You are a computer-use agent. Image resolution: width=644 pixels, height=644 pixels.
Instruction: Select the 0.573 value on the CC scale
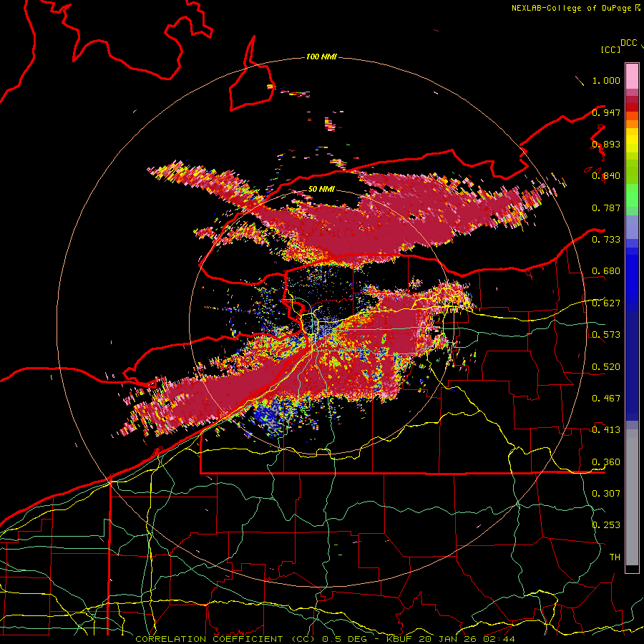point(606,335)
